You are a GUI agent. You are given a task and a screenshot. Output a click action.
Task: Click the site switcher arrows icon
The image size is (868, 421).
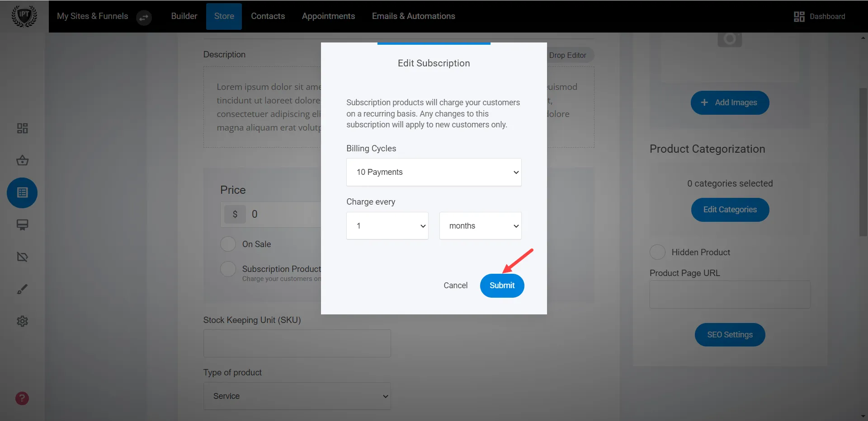(144, 18)
